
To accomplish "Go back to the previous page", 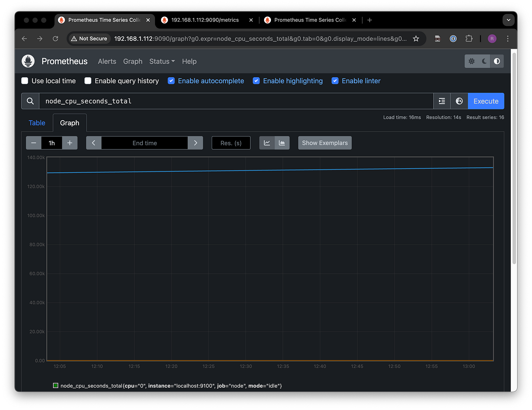I will pyautogui.click(x=24, y=38).
